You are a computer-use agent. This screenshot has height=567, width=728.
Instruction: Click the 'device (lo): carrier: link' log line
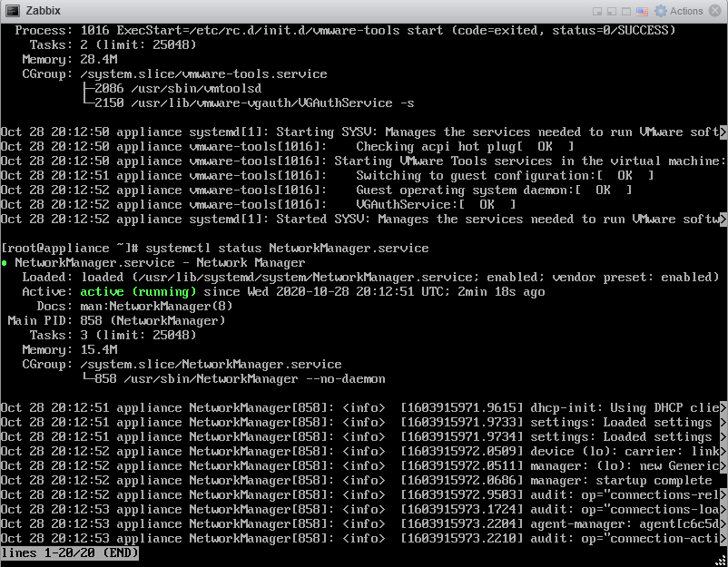click(363, 452)
